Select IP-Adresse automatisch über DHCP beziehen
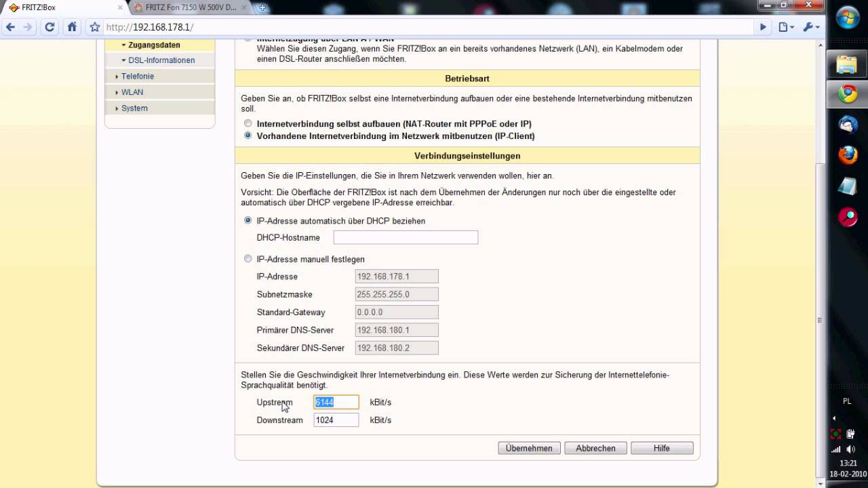Image resolution: width=868 pixels, height=488 pixels. (248, 221)
